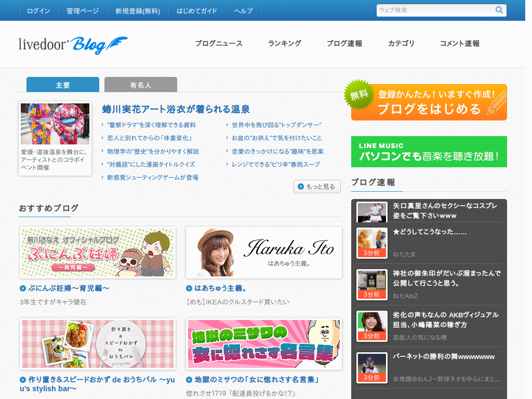Open 地獄のミサワ pink banner image
Image resolution: width=532 pixels, height=399 pixels.
[x=264, y=344]
